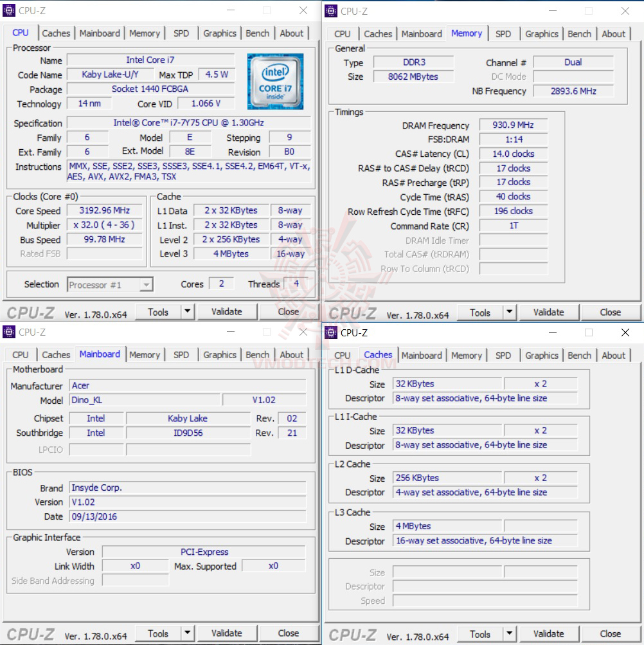This screenshot has width=644, height=645.
Task: Click Close button in Memory tab window
Action: coord(611,313)
